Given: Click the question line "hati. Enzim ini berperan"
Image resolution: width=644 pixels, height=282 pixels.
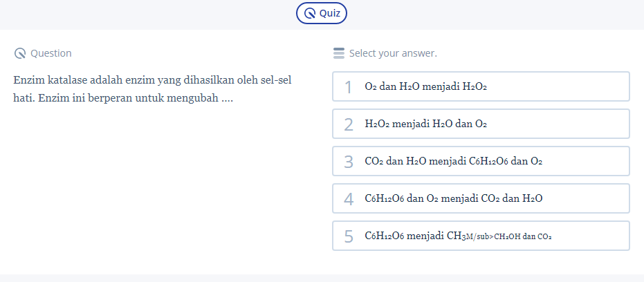Looking at the screenshot, I should click(123, 98).
